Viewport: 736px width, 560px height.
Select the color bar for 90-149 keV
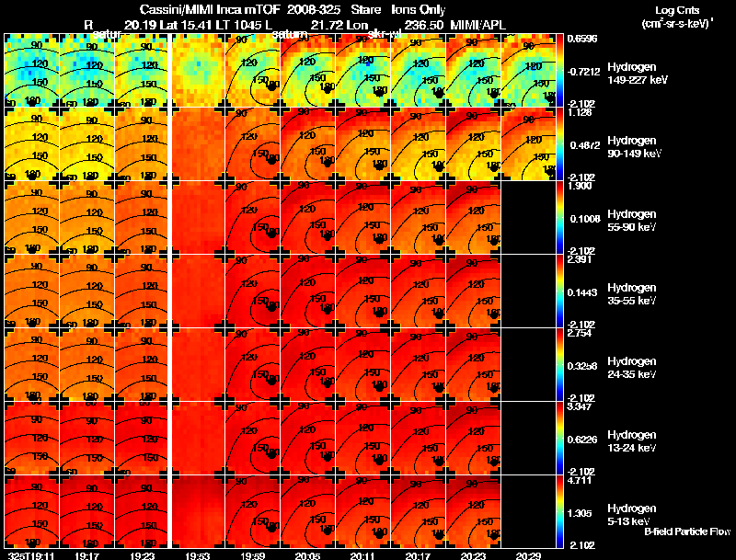click(559, 144)
